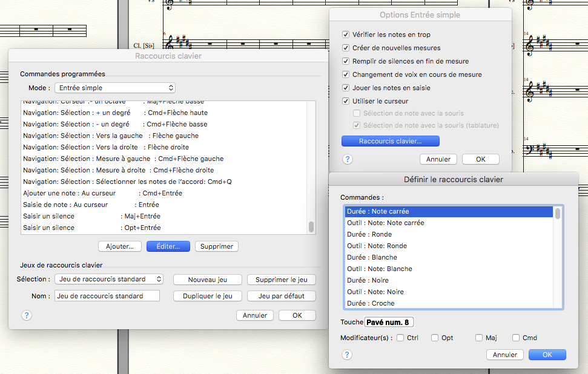Open the Mode dropdown Entrée simple
Screen dimensions: 588x374
pyautogui.click(x=115, y=88)
